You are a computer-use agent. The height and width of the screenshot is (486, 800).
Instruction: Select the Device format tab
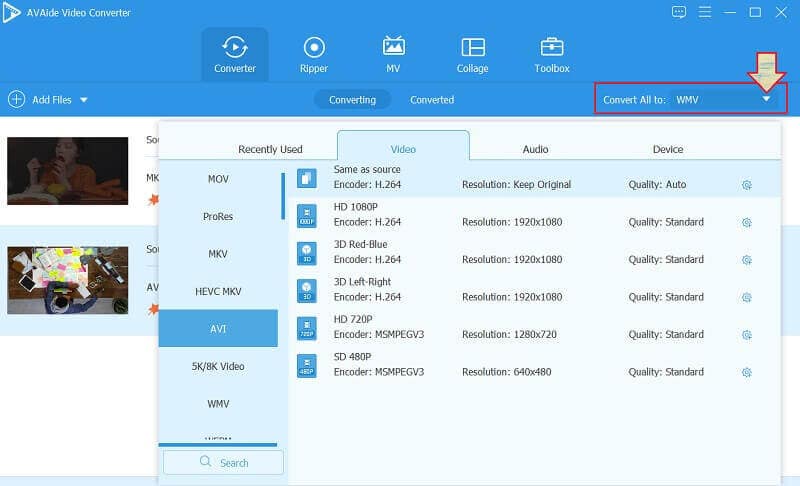668,149
